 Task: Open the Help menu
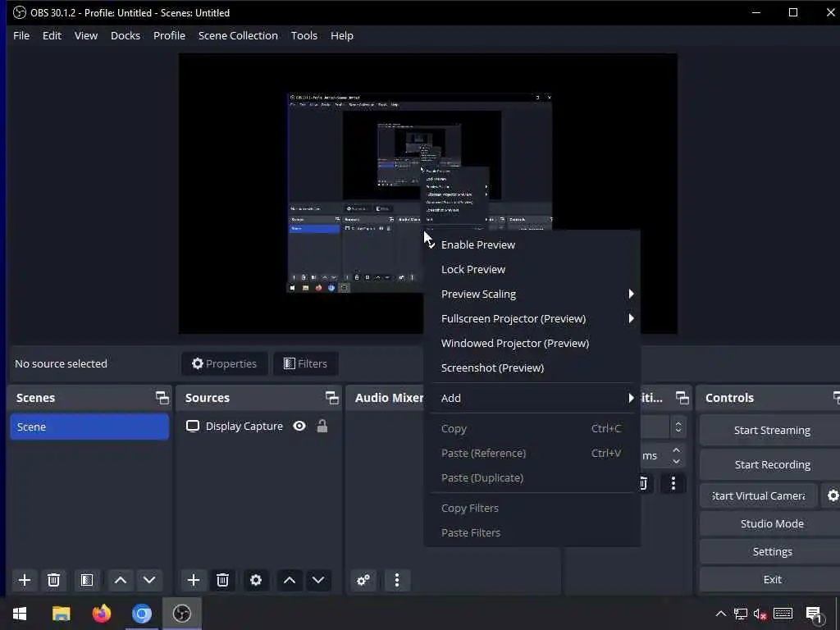(x=342, y=35)
